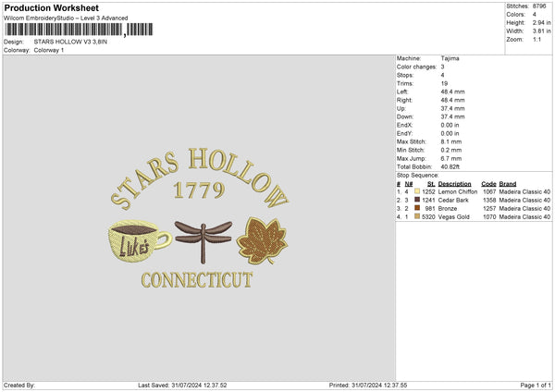Click the Color changes value 3
This screenshot has width=555, height=392.
(442, 67)
